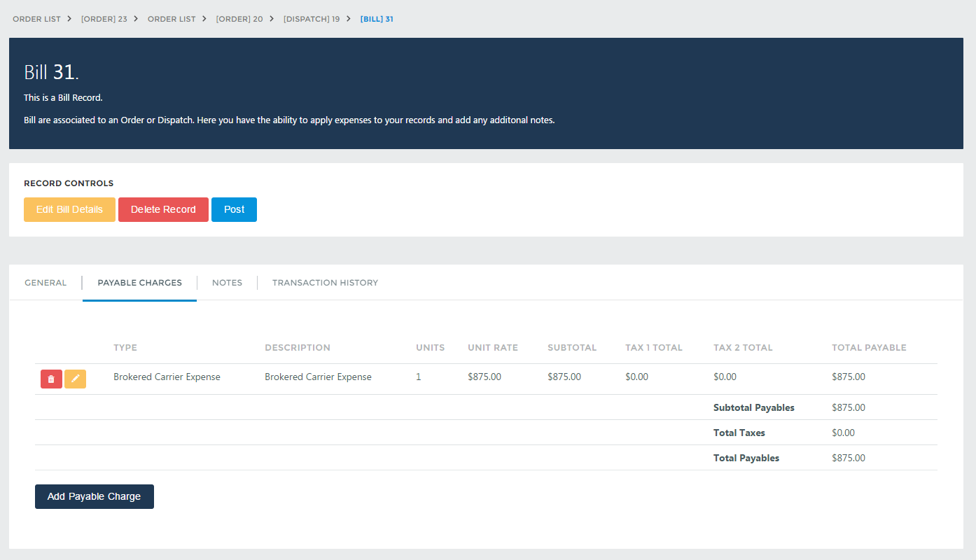Navigate to [Order] 23 breadcrumb
Image resolution: width=976 pixels, height=560 pixels.
click(104, 19)
